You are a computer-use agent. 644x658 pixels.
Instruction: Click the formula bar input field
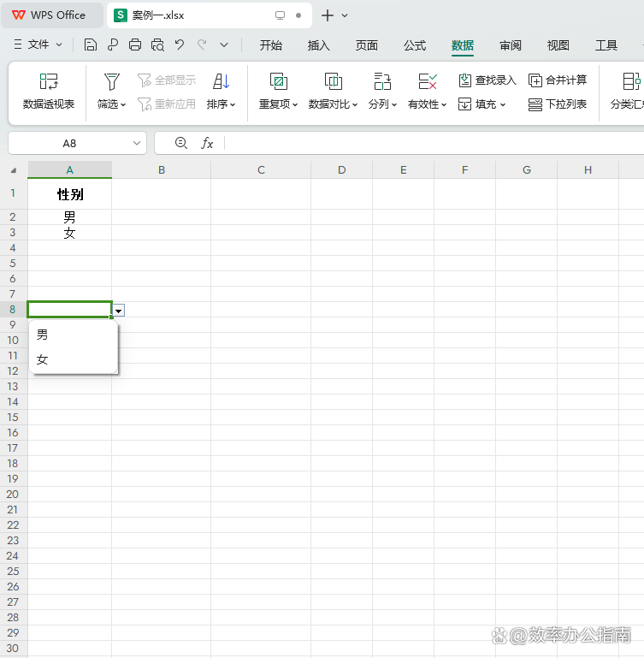[x=434, y=143]
